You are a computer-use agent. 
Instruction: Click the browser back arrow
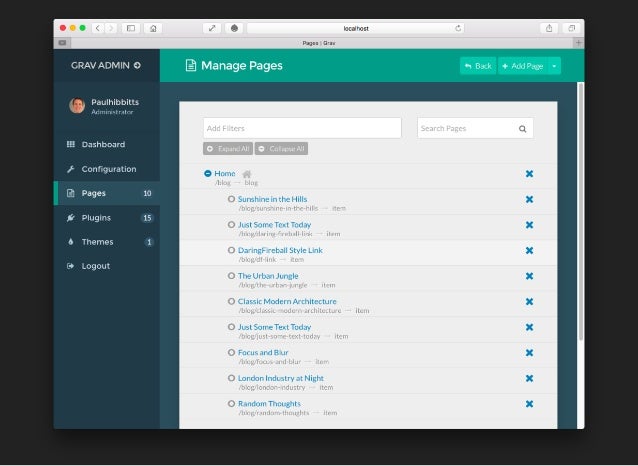pyautogui.click(x=98, y=28)
